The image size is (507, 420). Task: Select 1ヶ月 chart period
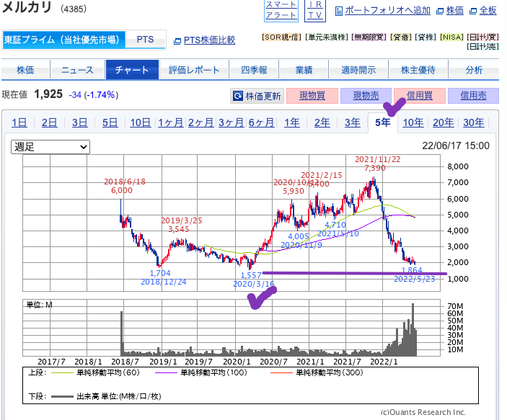click(x=170, y=122)
